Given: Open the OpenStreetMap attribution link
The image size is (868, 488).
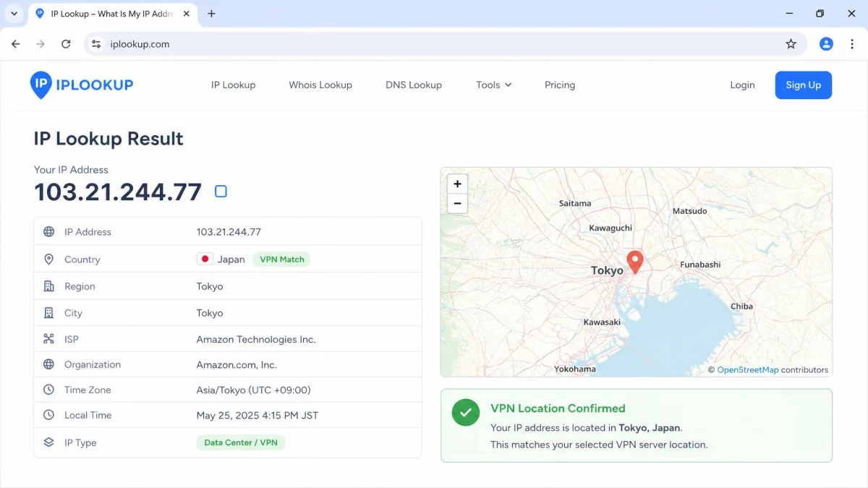Looking at the screenshot, I should click(748, 369).
